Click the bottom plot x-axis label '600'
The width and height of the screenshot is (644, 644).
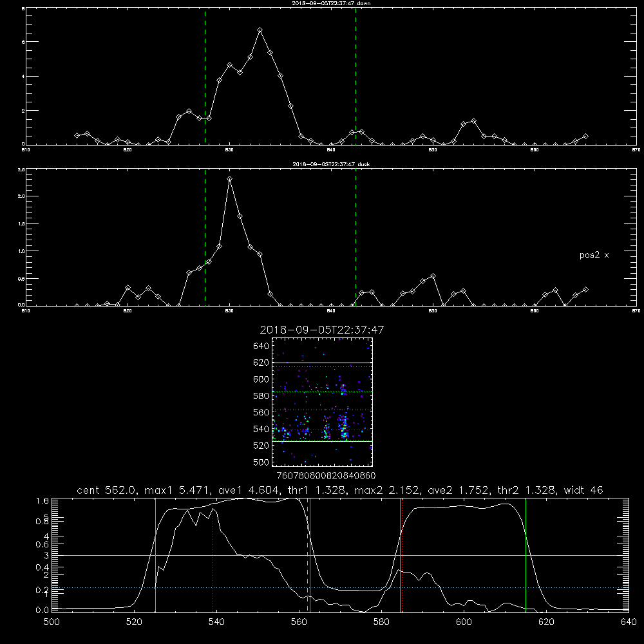(x=464, y=622)
